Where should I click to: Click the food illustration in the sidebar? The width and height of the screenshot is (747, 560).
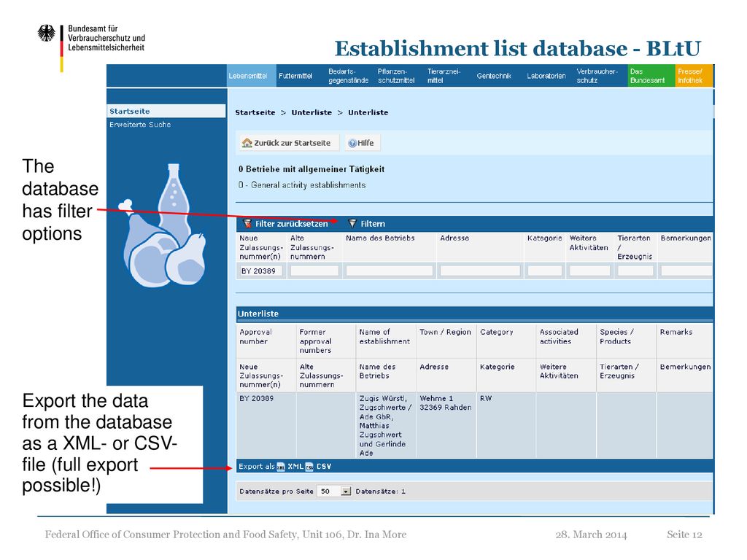click(x=163, y=226)
